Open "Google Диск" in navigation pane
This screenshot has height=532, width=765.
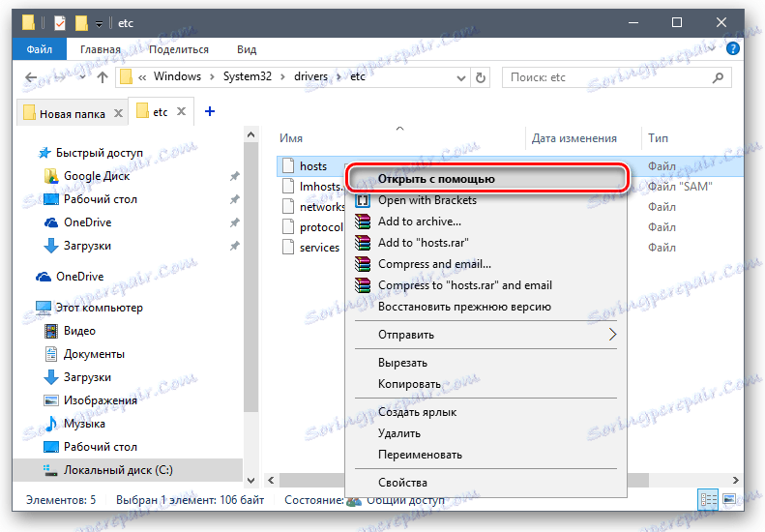tap(97, 176)
